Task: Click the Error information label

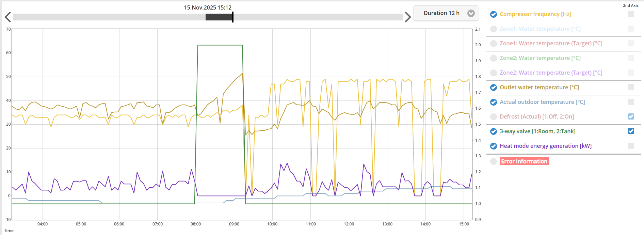Action: (x=524, y=161)
